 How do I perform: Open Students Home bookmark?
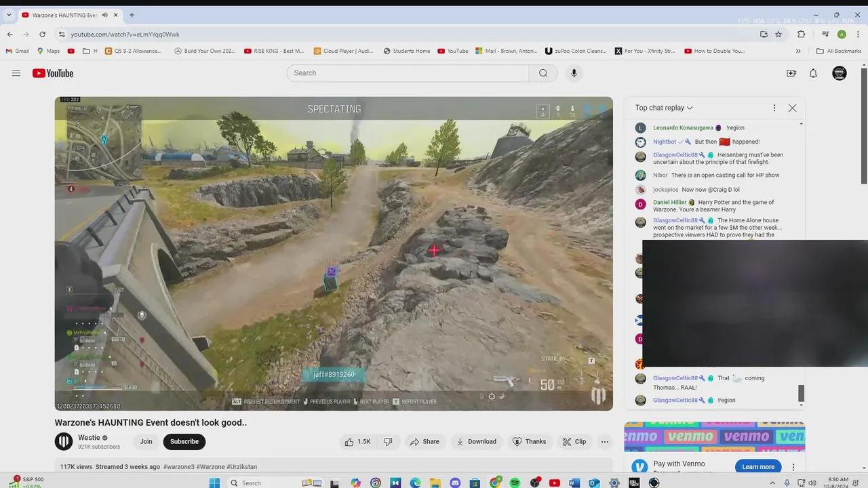(x=407, y=51)
